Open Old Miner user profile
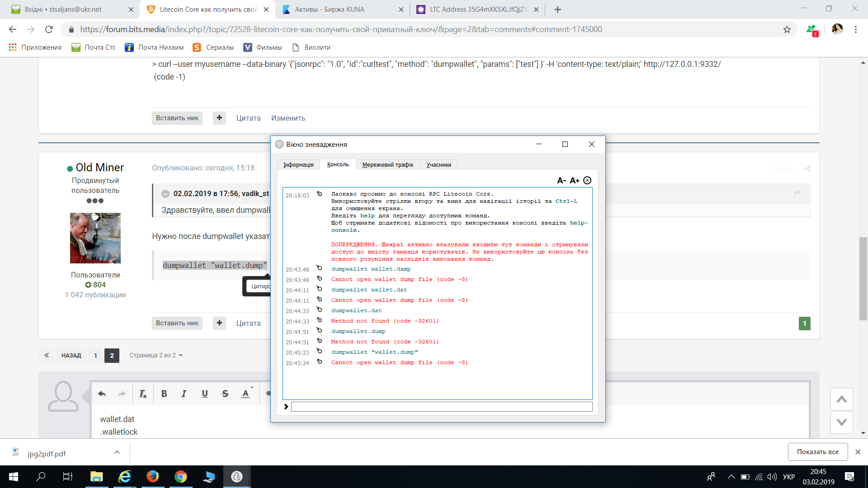The height and width of the screenshot is (488, 868). 99,168
